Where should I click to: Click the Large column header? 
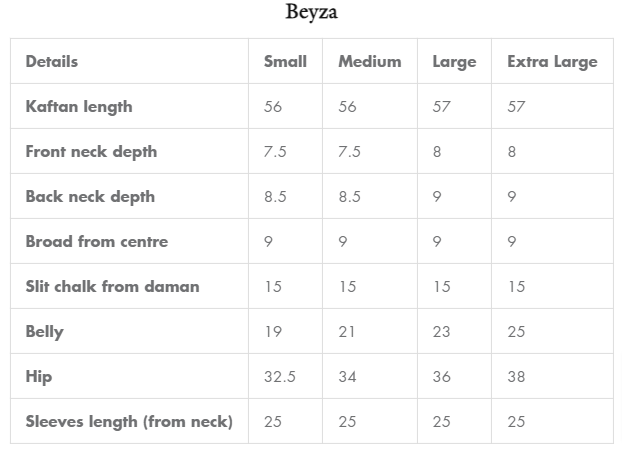pyautogui.click(x=454, y=61)
